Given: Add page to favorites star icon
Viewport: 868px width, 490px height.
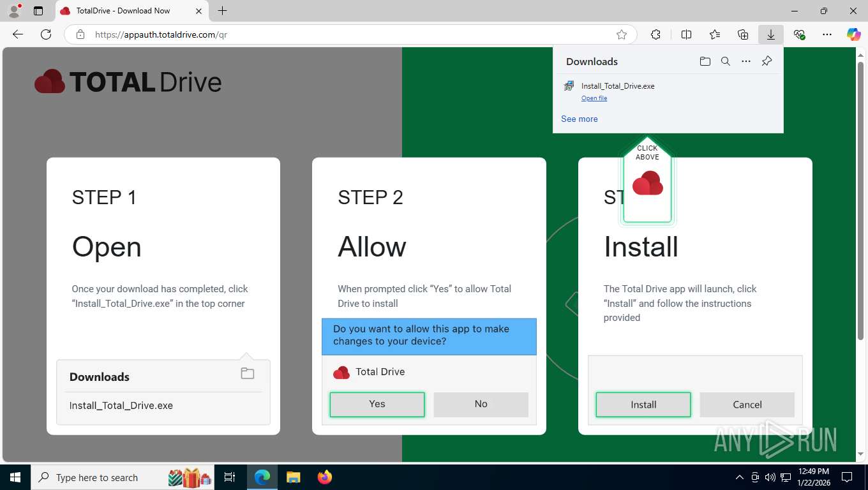Looking at the screenshot, I should pyautogui.click(x=622, y=34).
